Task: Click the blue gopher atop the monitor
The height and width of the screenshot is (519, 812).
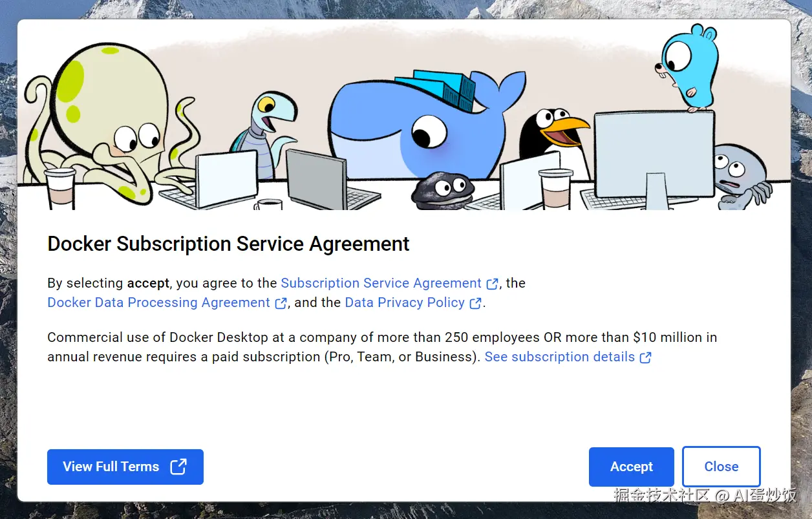Action: (688, 67)
